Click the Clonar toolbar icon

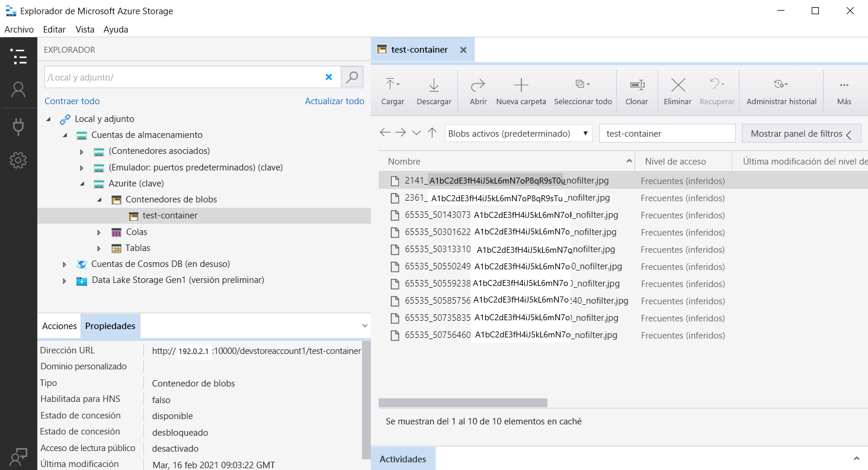pyautogui.click(x=636, y=85)
